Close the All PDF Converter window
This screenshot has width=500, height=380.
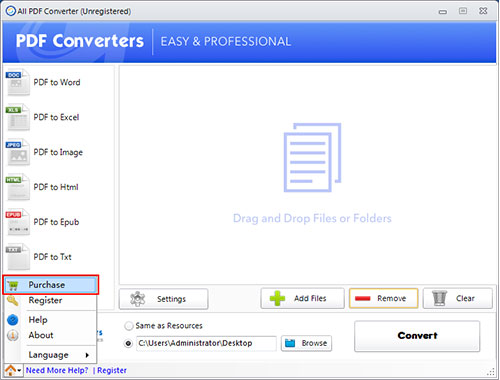pos(483,11)
